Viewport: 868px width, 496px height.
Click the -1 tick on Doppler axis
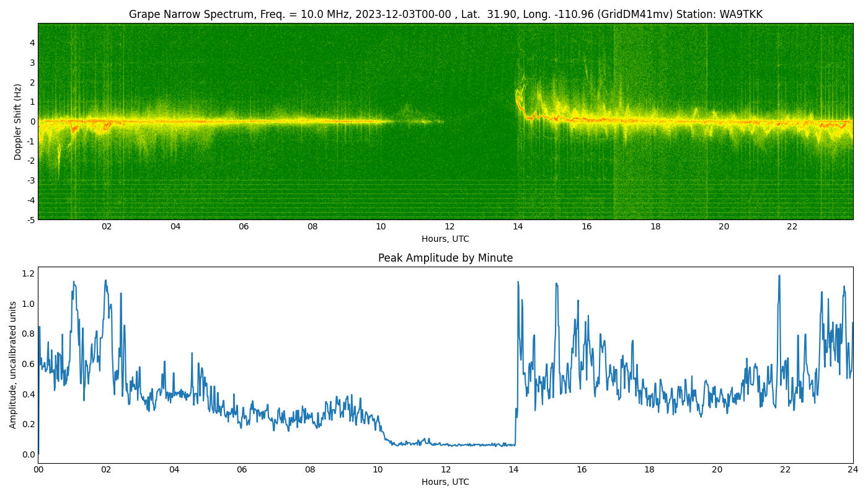30,141
